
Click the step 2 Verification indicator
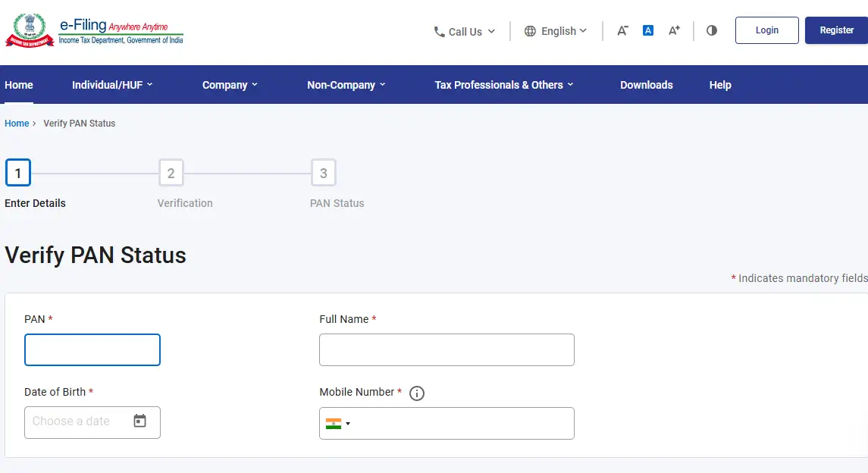[x=171, y=172]
